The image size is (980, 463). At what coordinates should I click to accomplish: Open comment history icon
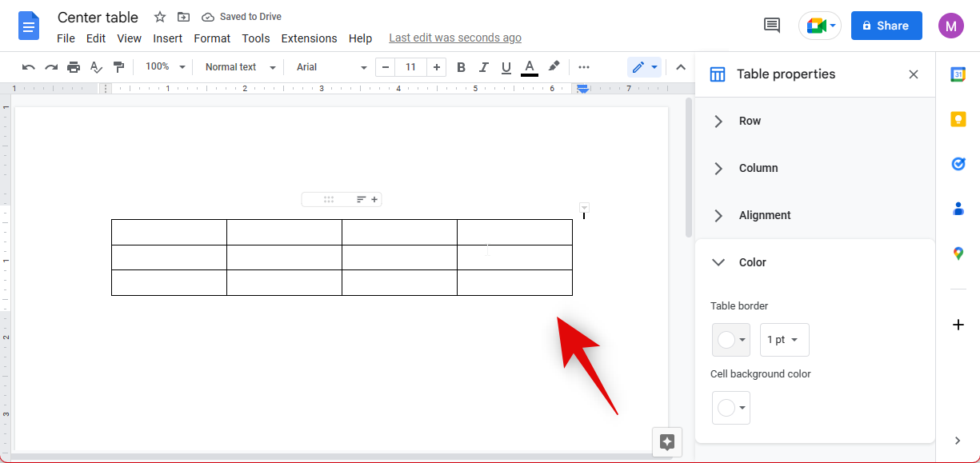coord(772,26)
